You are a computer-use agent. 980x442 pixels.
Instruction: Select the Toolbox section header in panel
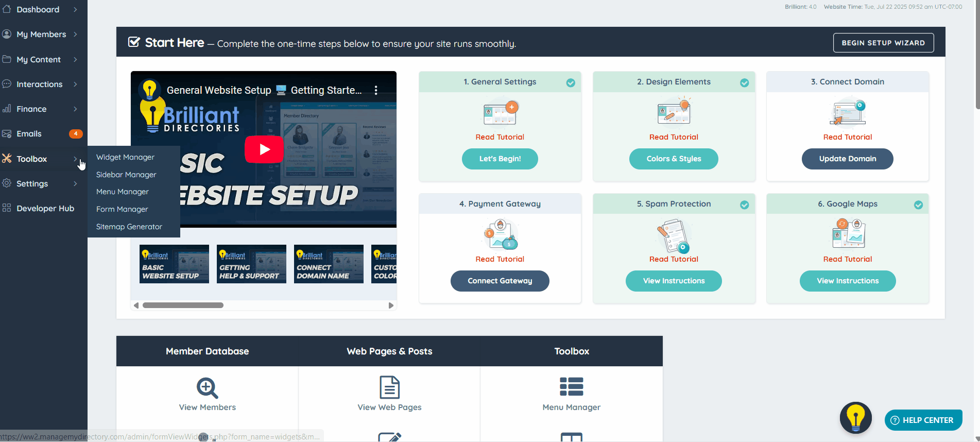572,351
